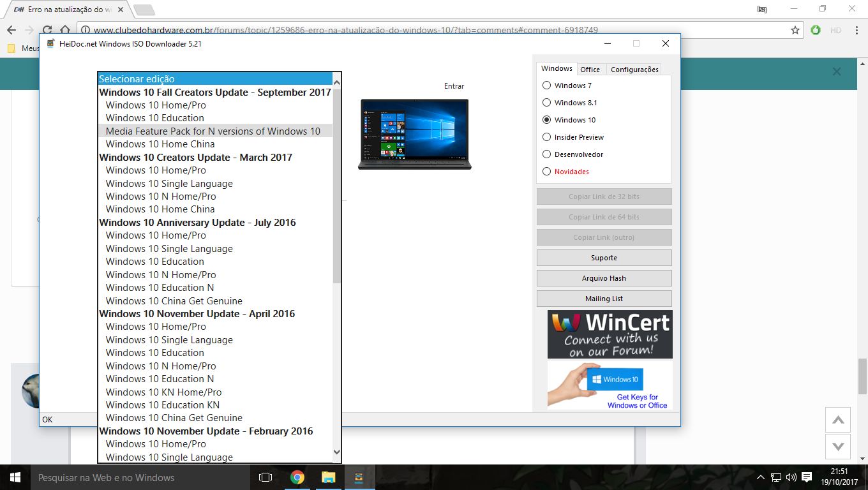This screenshot has width=868, height=490.
Task: Open a new Chrome tab
Action: click(x=144, y=10)
